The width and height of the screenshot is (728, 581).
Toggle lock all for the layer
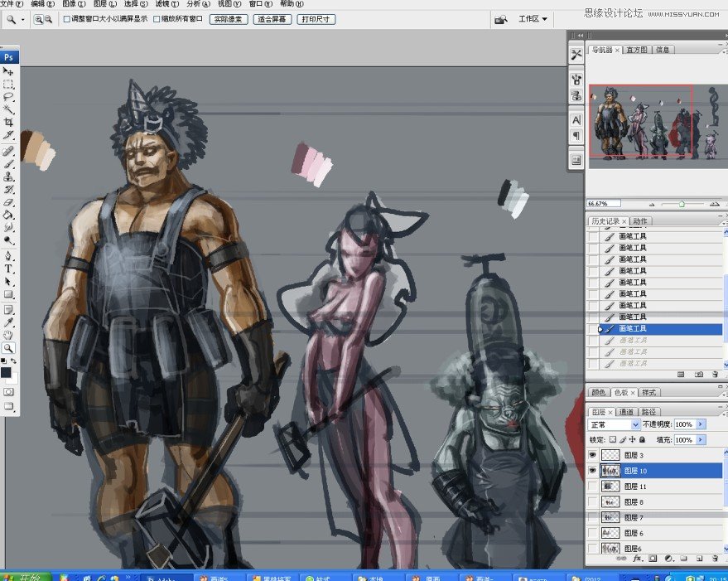point(642,439)
